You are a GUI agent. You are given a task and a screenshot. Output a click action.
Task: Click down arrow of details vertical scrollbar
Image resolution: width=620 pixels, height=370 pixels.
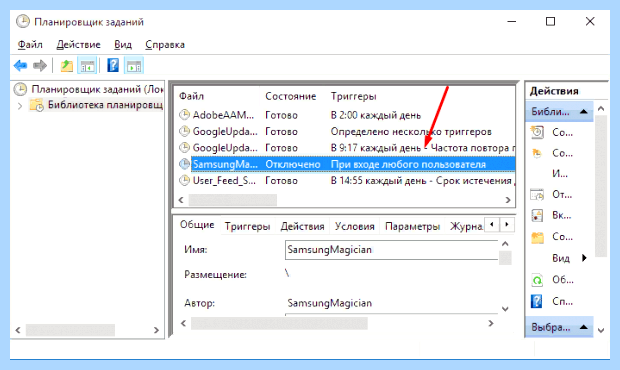(x=505, y=309)
